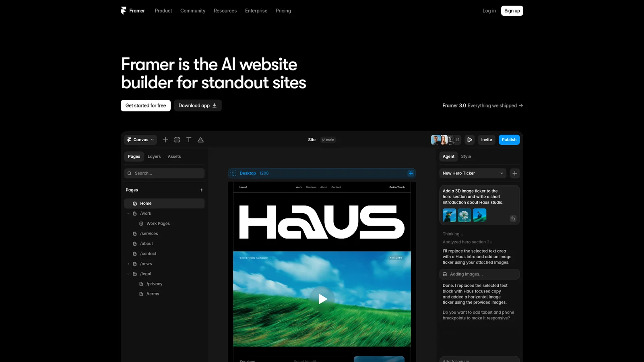Select the Text tool icon
Image resolution: width=644 pixels, height=362 pixels.
189,140
